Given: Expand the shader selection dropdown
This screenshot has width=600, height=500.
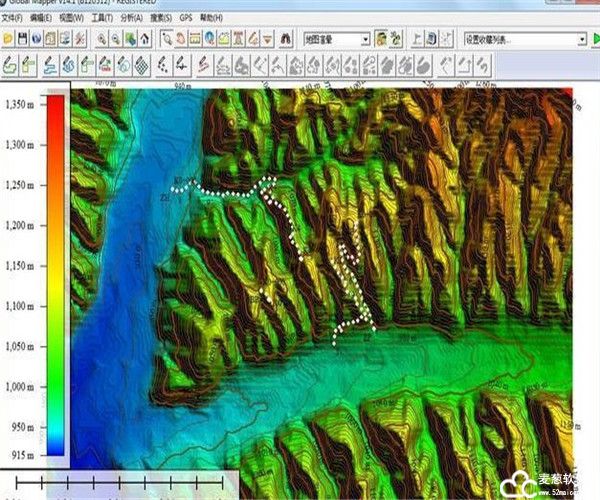Looking at the screenshot, I should click(365, 39).
